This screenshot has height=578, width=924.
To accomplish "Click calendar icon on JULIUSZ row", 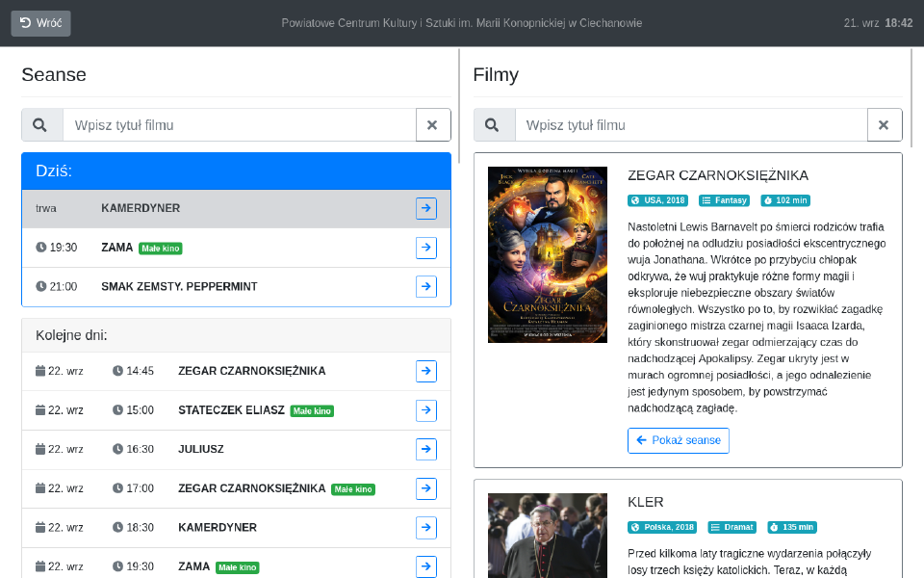I will click(40, 449).
